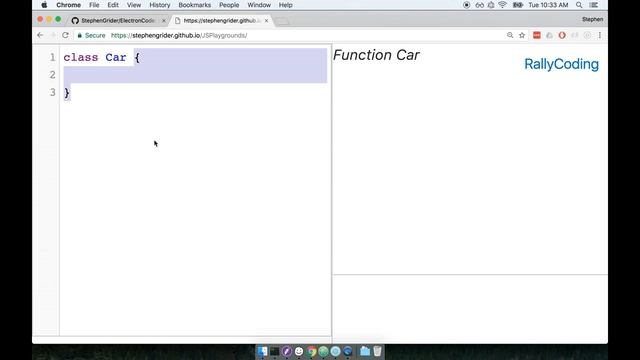Viewport: 640px width, 360px height.
Task: Open the Window menu
Action: point(259,5)
